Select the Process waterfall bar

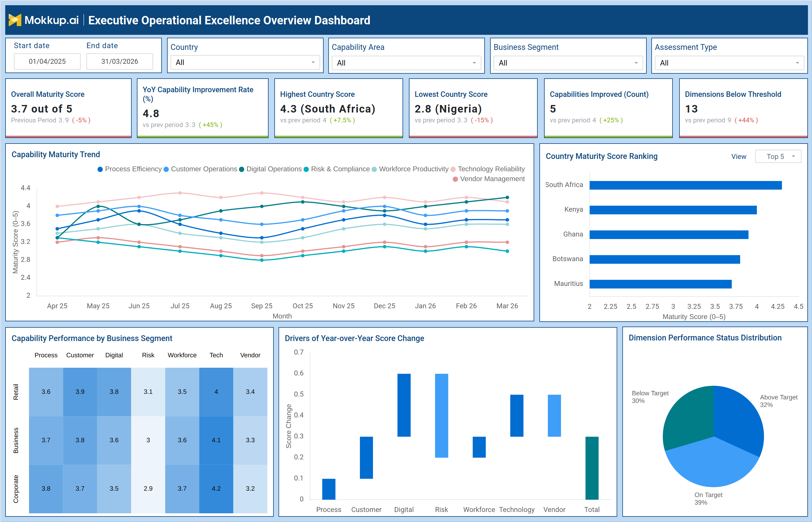[329, 489]
